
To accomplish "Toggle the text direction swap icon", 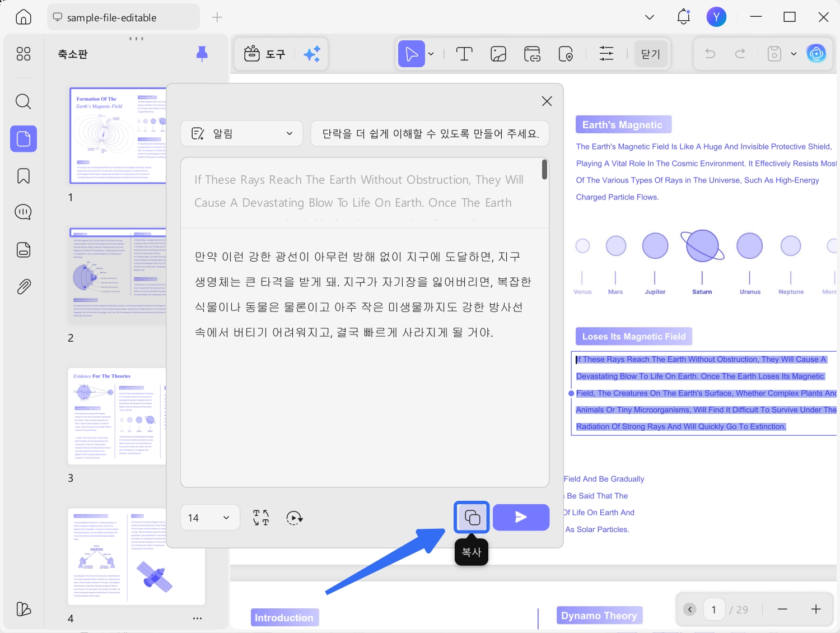I will 261,518.
